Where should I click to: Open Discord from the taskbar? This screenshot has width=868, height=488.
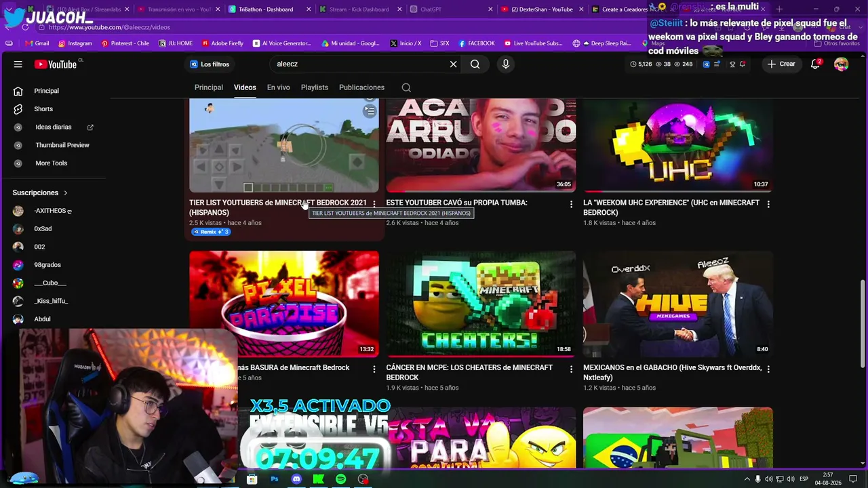(x=296, y=479)
